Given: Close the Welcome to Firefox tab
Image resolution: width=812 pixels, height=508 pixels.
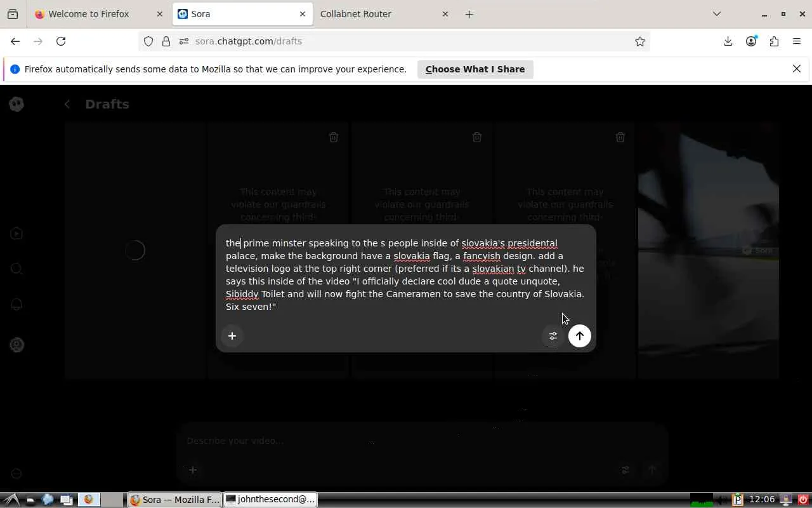Looking at the screenshot, I should [160, 14].
